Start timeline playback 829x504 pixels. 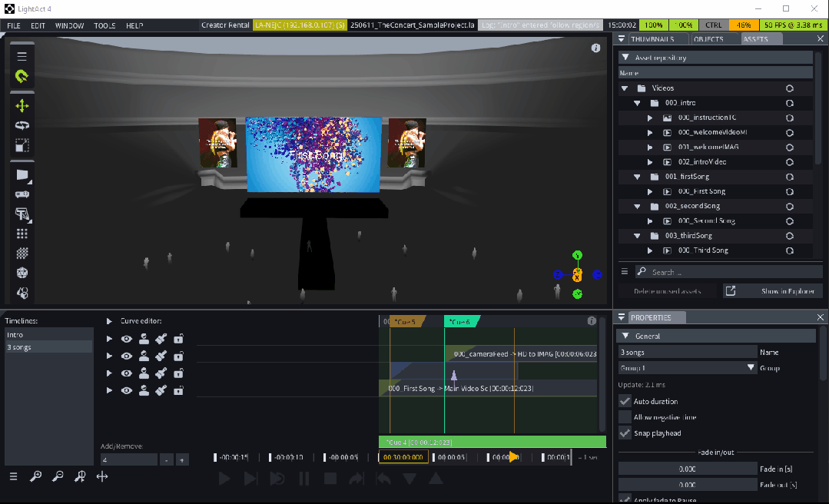(x=224, y=479)
